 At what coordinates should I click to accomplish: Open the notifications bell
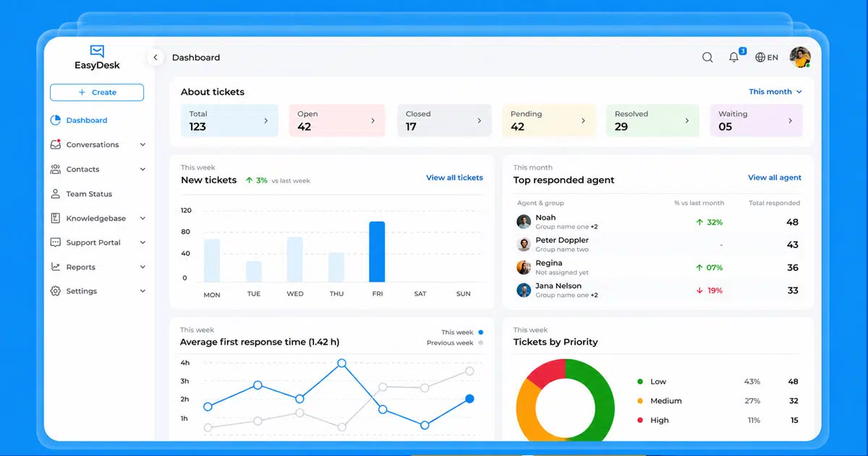coord(734,57)
